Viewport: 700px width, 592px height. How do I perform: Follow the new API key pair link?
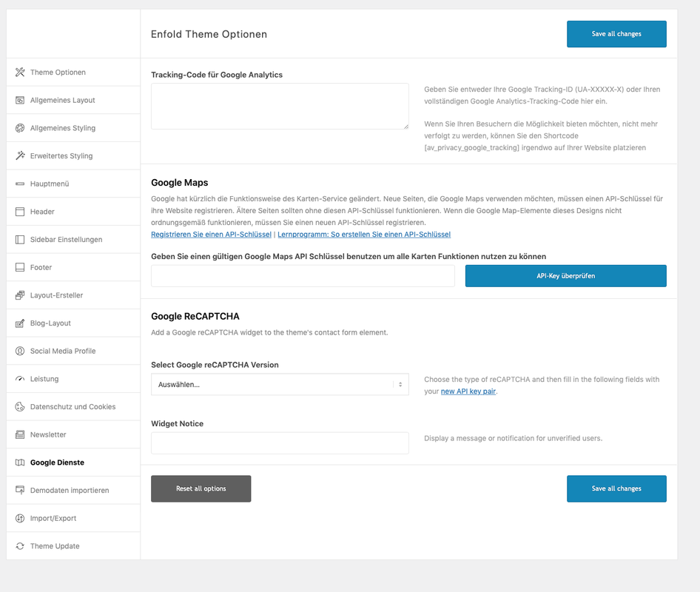[x=468, y=391]
